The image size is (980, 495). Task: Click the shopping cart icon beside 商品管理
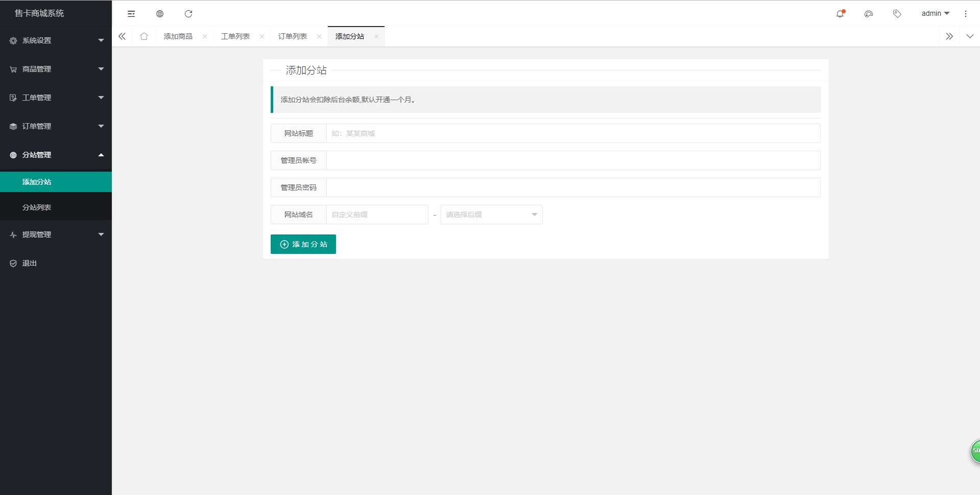coord(13,69)
